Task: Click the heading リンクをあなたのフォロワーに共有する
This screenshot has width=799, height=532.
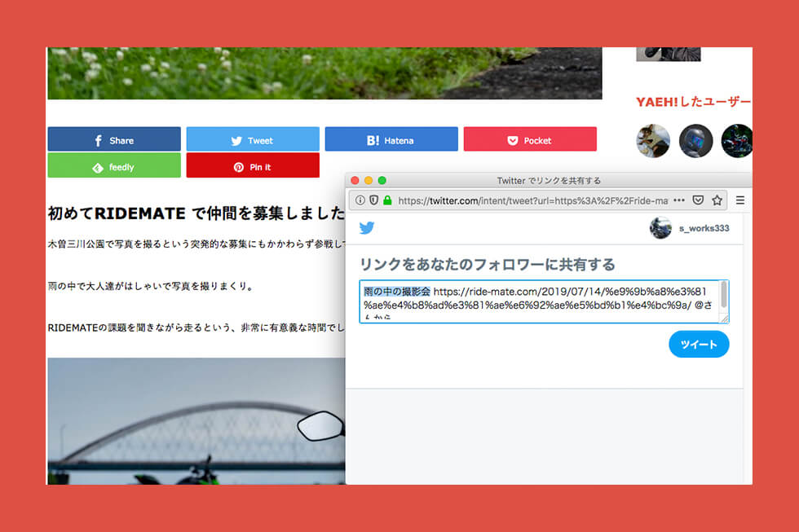Action: [488, 264]
